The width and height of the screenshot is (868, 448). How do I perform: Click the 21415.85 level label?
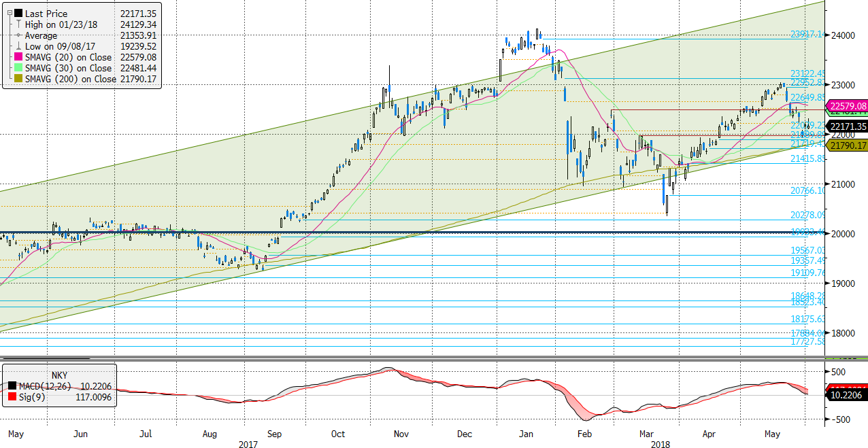(807, 158)
